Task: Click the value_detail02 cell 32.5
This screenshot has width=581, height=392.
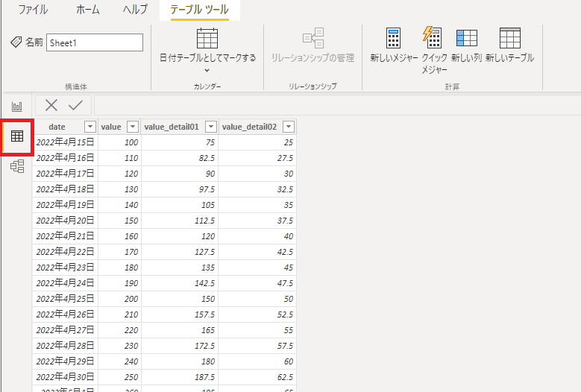Action: coord(257,189)
